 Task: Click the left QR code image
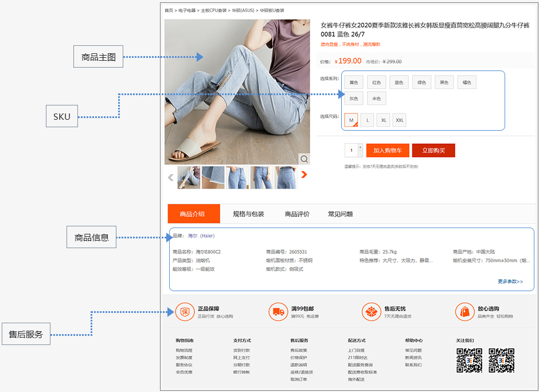469,360
